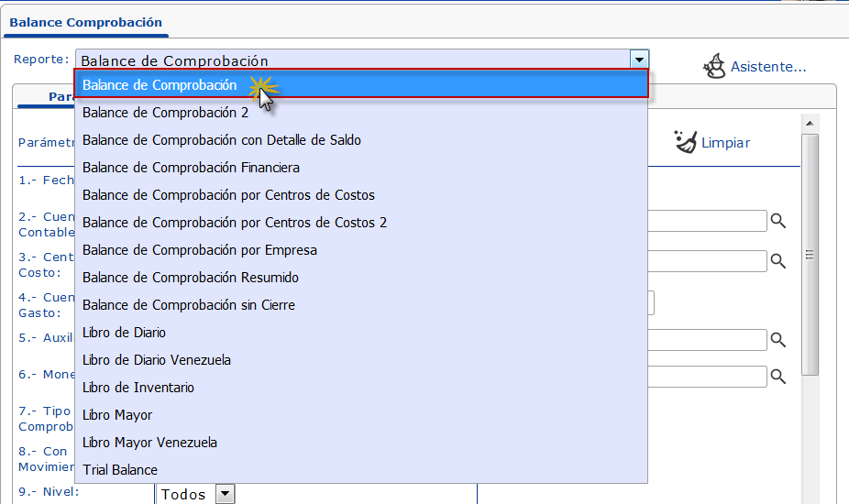Select 'Balance de Comprobación por Centros de Costos 2'
The image size is (849, 504).
pos(361,223)
